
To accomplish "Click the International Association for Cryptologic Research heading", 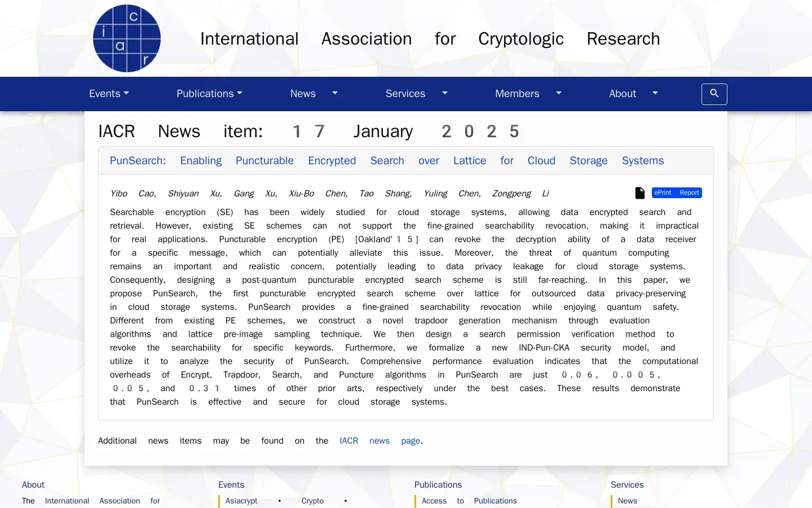I will point(430,38).
